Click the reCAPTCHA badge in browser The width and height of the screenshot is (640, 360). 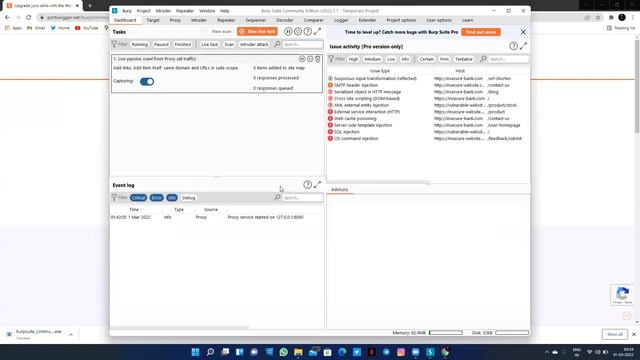622,295
